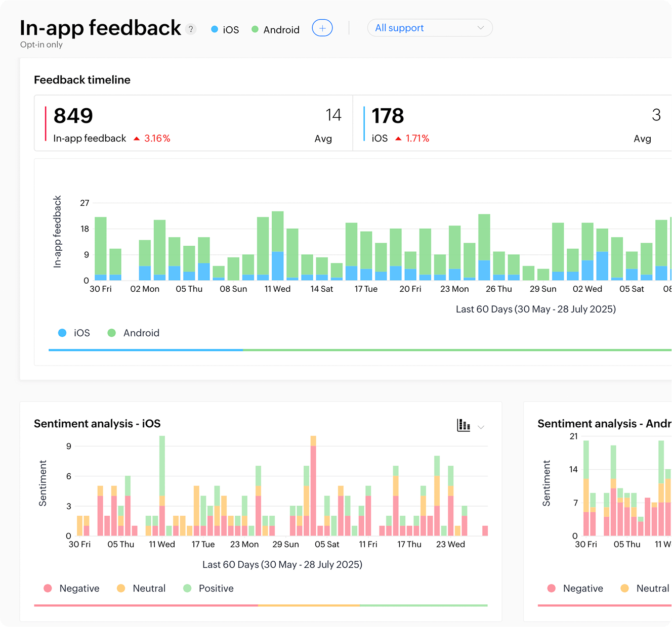This screenshot has height=627, width=672.
Task: Select the iOS legend dot below the timeline chart
Action: [x=62, y=333]
